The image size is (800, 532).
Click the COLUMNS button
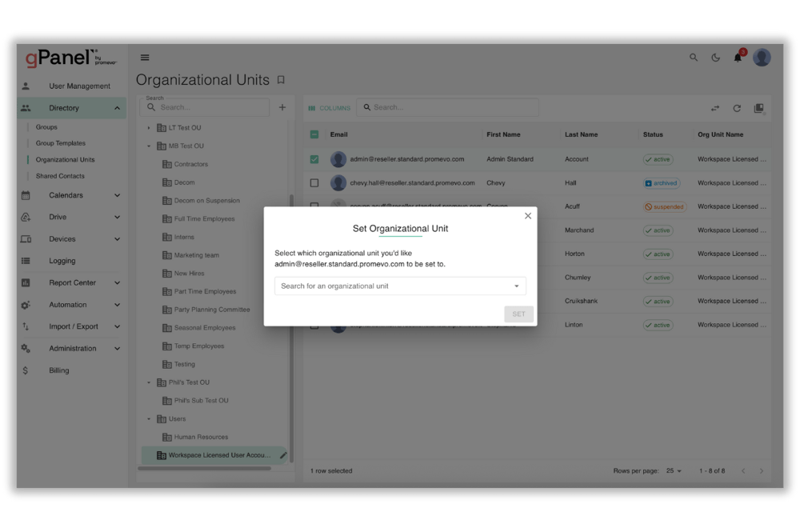(x=330, y=108)
